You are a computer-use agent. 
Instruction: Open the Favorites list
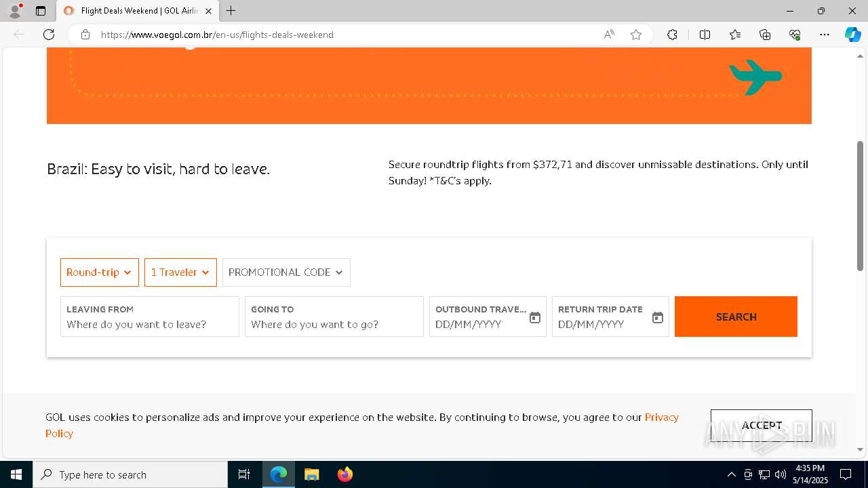735,35
